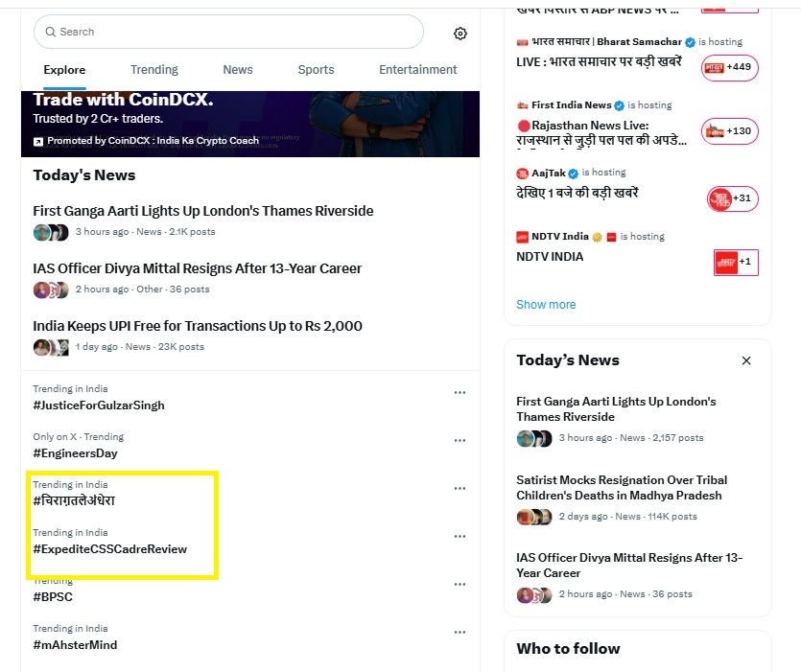
Task: Switch to the Entertainment tab
Action: tap(418, 70)
